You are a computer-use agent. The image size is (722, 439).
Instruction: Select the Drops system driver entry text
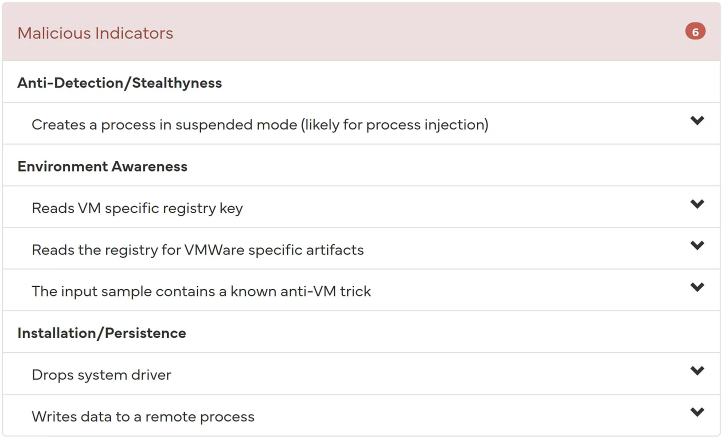[101, 375]
